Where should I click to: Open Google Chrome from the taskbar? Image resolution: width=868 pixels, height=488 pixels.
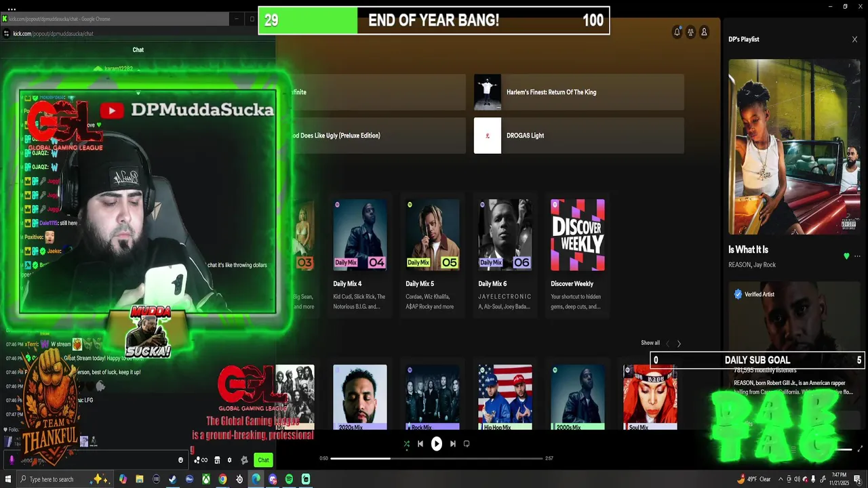[222, 479]
